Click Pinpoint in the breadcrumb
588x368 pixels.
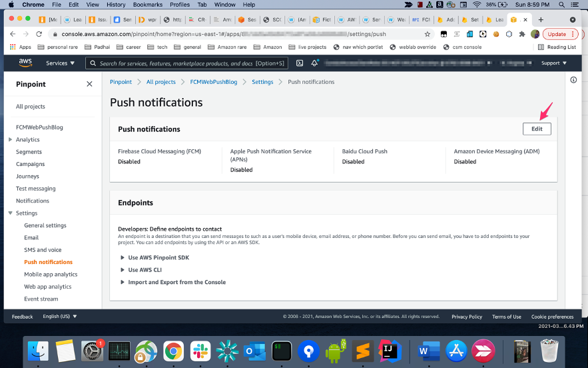coord(121,82)
